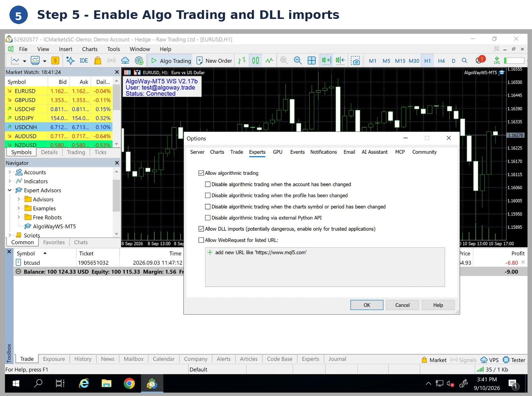The image size is (532, 396).
Task: Click the tile windows grid icon
Action: pos(312,61)
